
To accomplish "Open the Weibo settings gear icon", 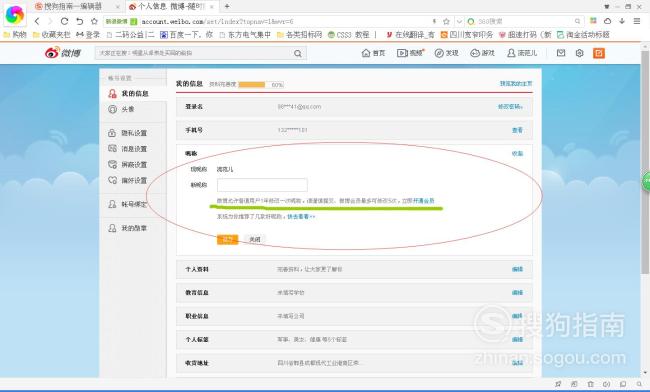I will tap(580, 53).
